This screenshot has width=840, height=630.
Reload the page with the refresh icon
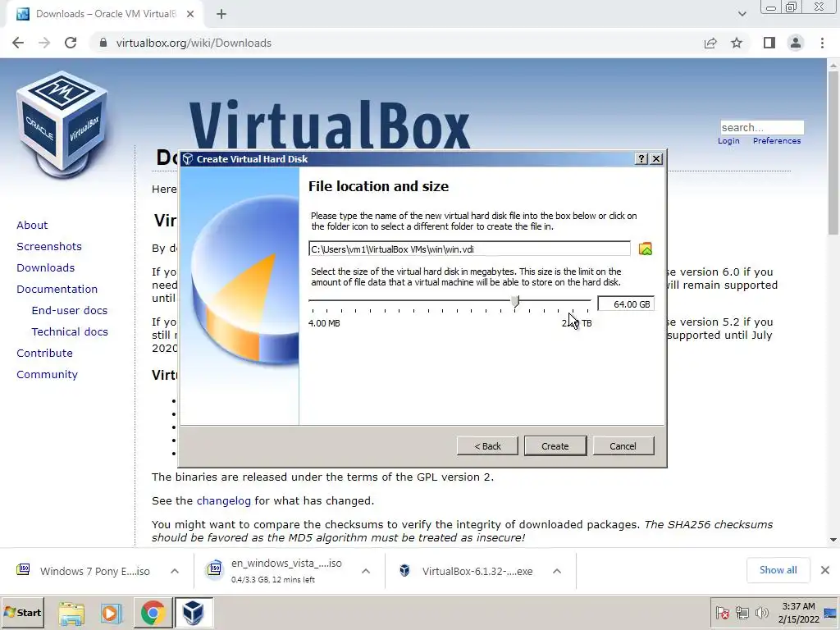(71, 43)
